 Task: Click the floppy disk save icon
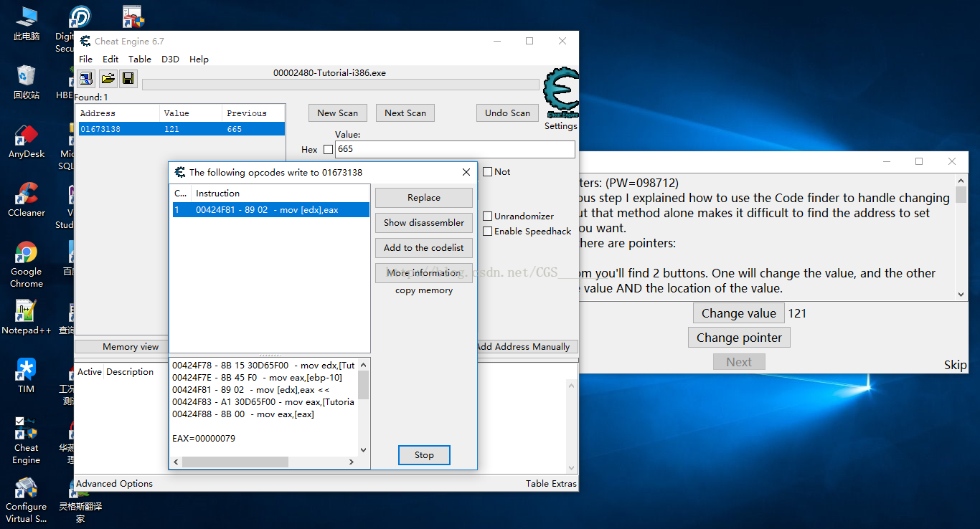(128, 79)
